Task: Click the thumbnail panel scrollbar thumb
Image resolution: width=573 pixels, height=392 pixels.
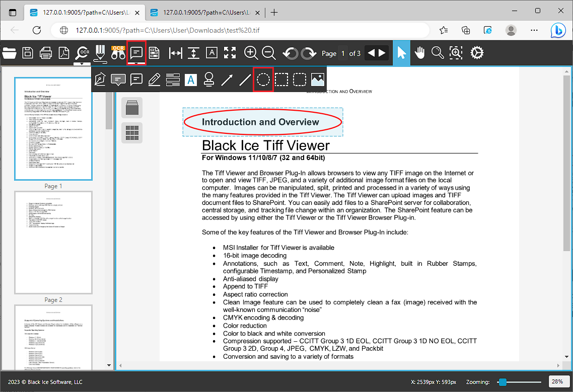Action: pyautogui.click(x=109, y=110)
